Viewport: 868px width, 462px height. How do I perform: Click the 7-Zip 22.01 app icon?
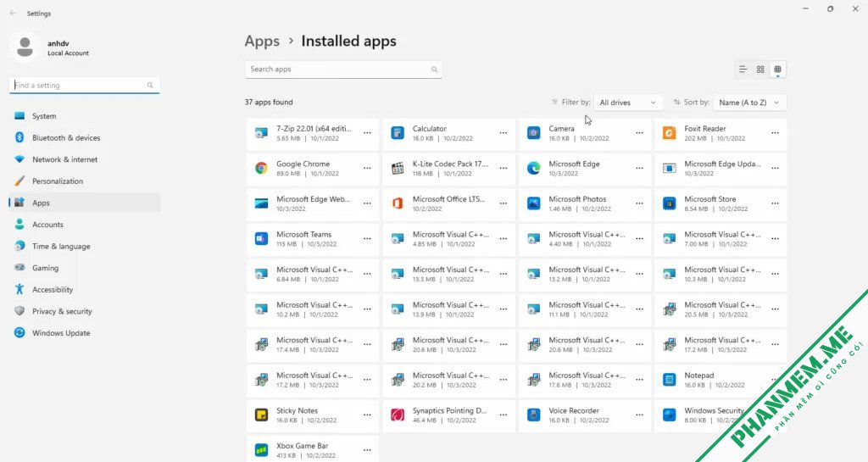pos(261,133)
